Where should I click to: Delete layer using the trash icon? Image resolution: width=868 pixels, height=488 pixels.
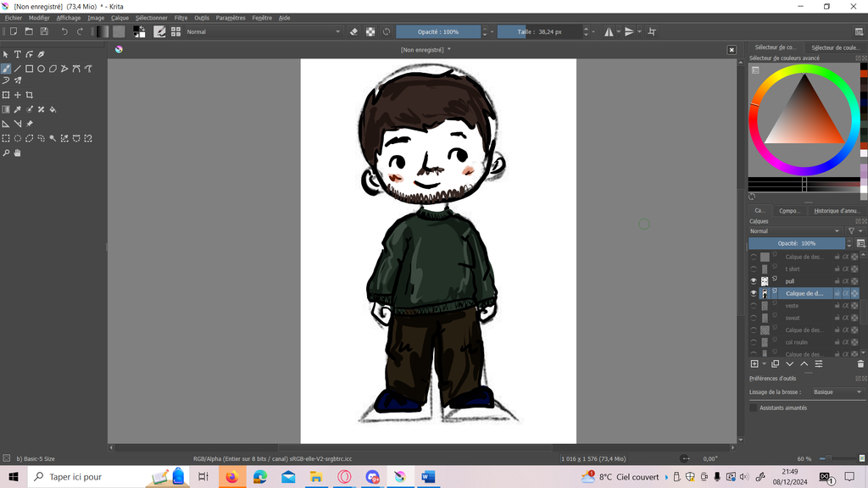click(x=860, y=363)
